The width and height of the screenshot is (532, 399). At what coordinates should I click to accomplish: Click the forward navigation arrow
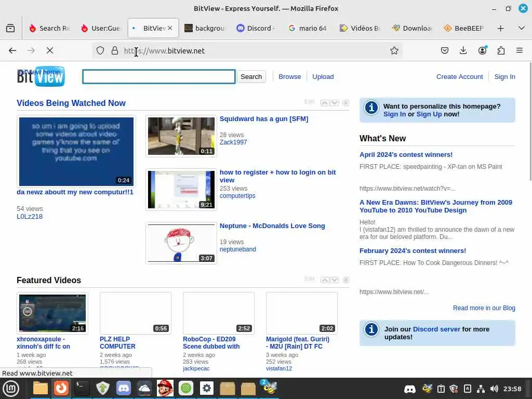31,50
